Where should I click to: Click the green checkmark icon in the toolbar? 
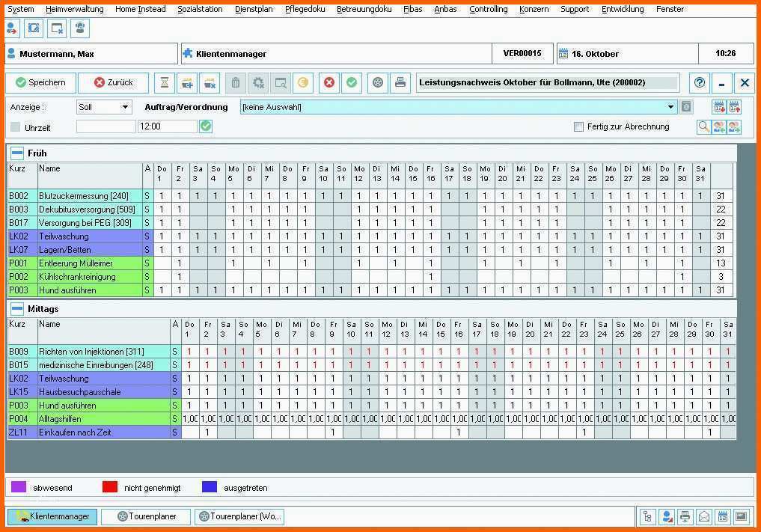pyautogui.click(x=351, y=83)
